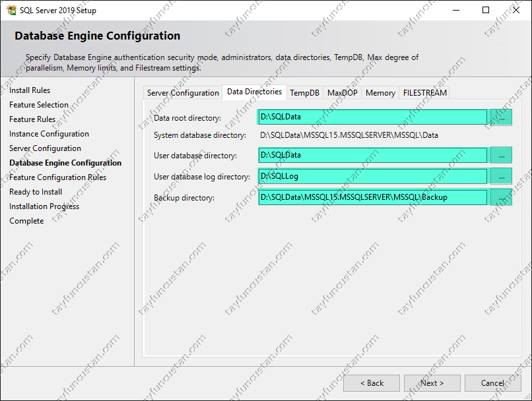Image resolution: width=532 pixels, height=401 pixels.
Task: Click the "Backup directory:" label
Action: [x=184, y=198]
